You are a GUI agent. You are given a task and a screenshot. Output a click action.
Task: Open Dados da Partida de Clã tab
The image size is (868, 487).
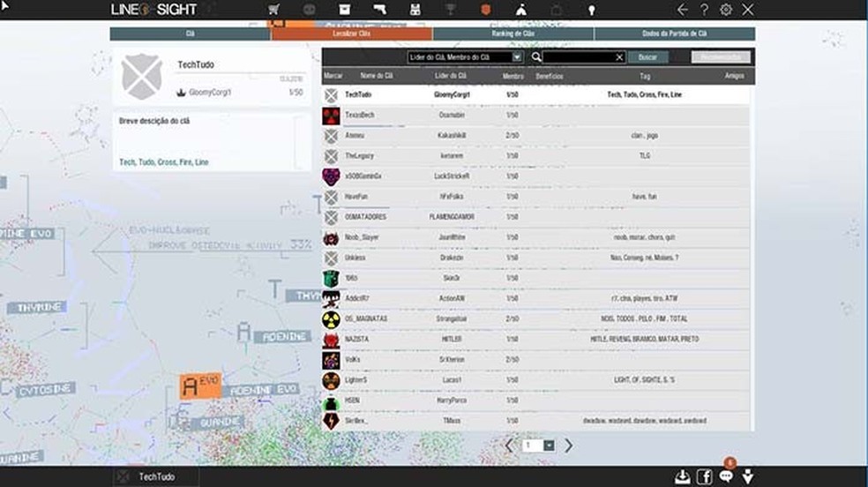[674, 34]
